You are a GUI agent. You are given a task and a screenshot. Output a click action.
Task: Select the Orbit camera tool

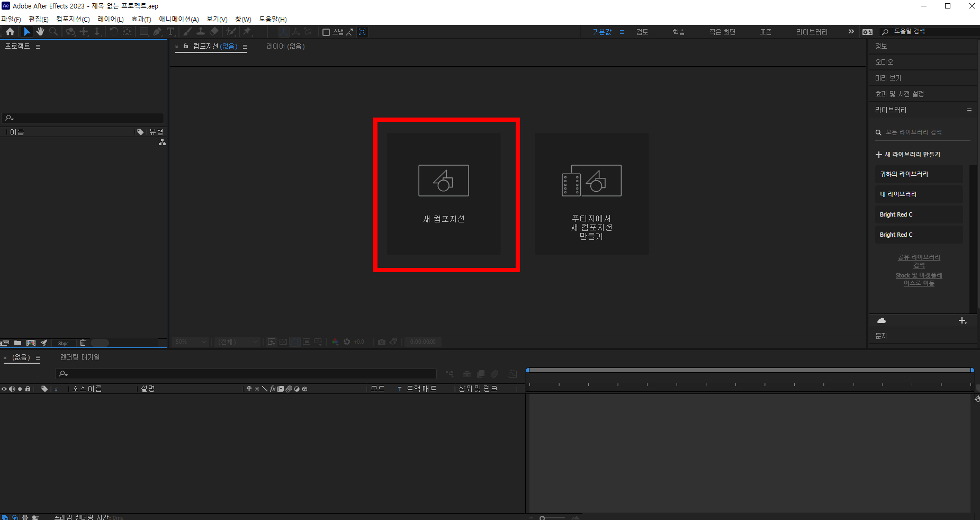[70, 32]
